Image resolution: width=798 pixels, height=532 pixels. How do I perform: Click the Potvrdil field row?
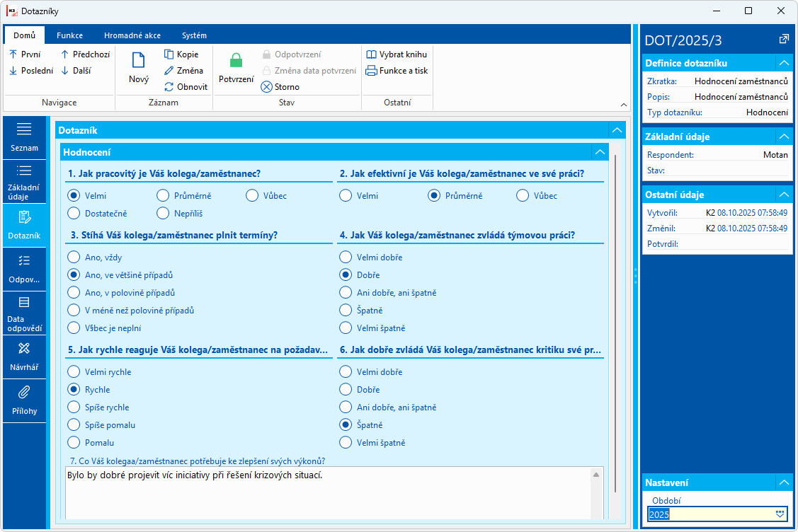[x=717, y=243]
